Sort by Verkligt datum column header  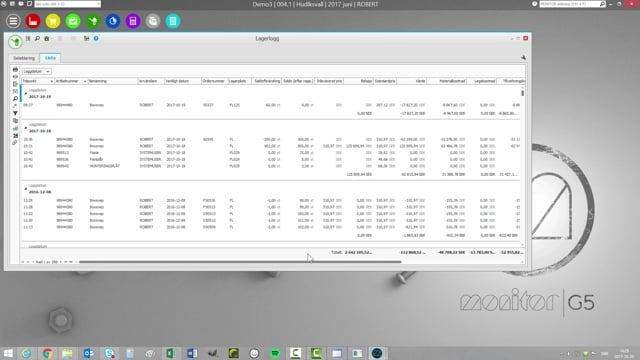click(x=182, y=81)
